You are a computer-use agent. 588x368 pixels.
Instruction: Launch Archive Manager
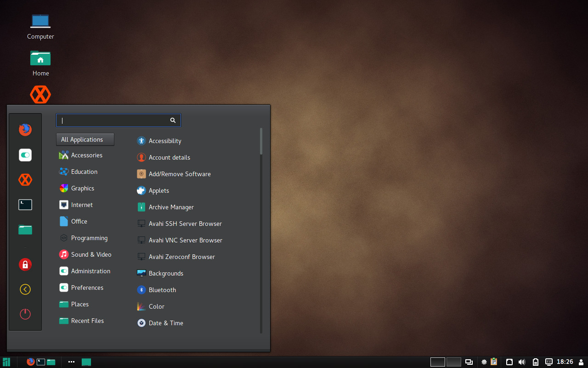pyautogui.click(x=171, y=207)
